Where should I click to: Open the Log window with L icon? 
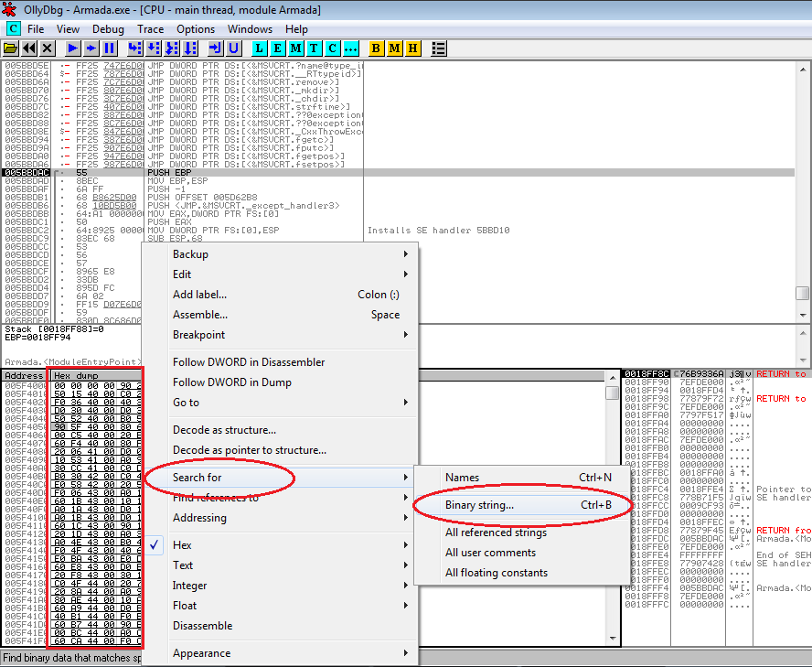click(x=259, y=48)
